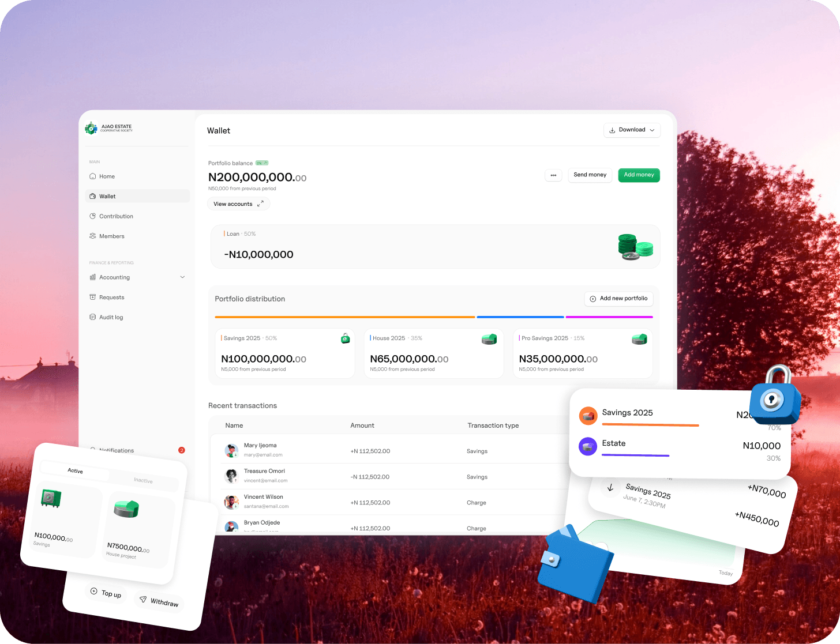Click the N7500,000.00 House project amount
This screenshot has height=644, width=840.
(129, 547)
